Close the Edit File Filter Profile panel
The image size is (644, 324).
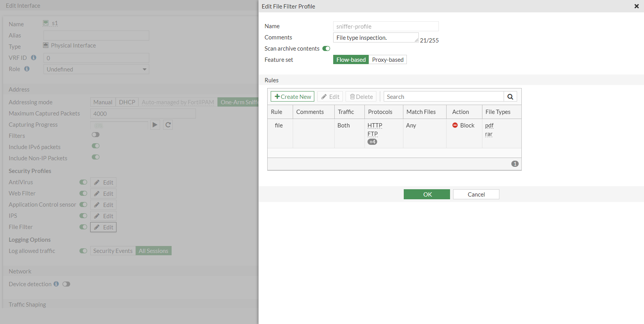637,6
